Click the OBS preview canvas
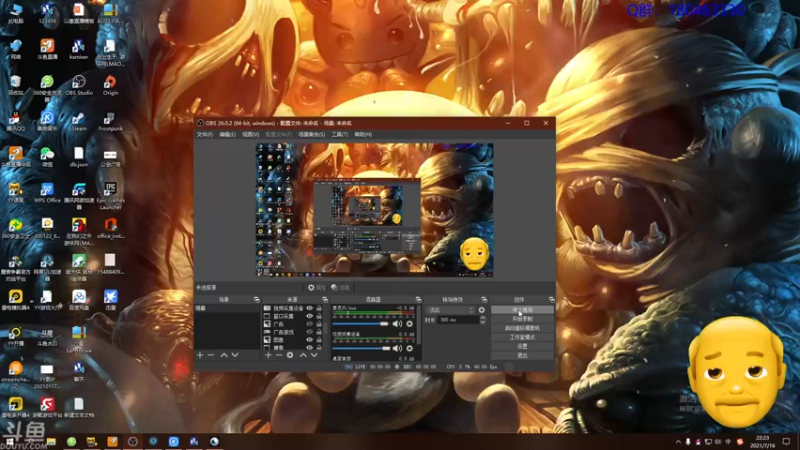This screenshot has width=800, height=450. (374, 210)
